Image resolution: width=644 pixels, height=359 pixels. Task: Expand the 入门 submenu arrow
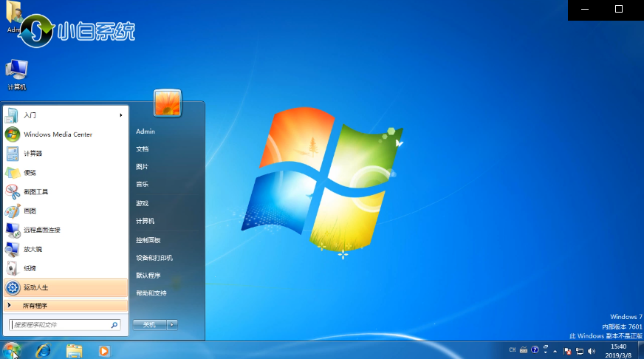121,115
